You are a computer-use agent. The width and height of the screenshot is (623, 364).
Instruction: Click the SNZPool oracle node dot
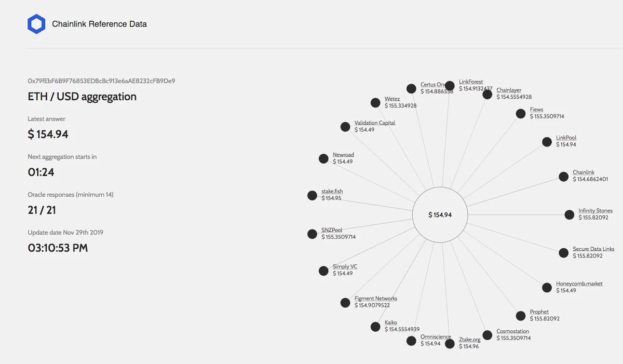(x=312, y=234)
